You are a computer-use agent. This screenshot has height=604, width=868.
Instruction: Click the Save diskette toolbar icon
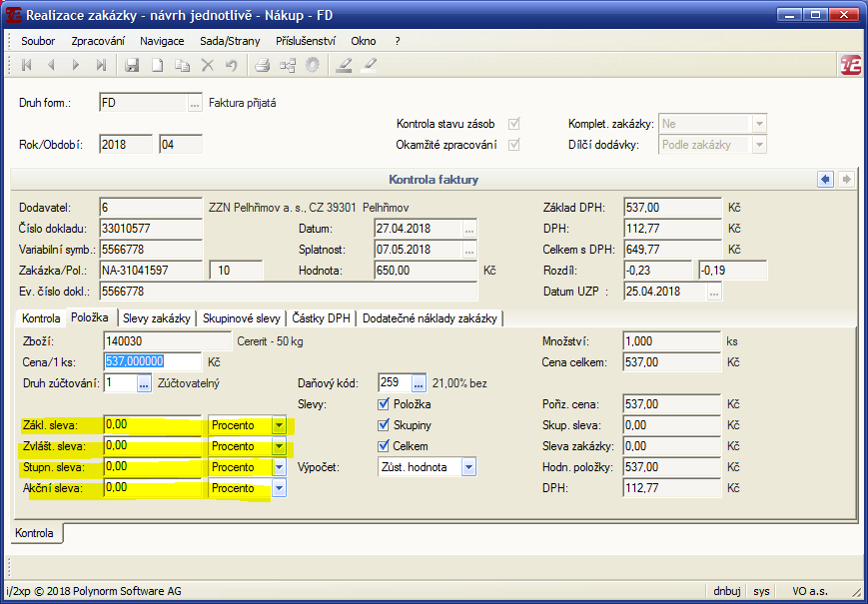pos(132,65)
